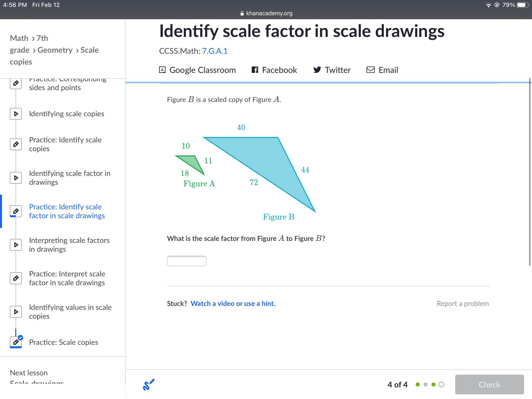Open the 7.G.A.1 standard link
The image size is (532, 399).
(215, 51)
